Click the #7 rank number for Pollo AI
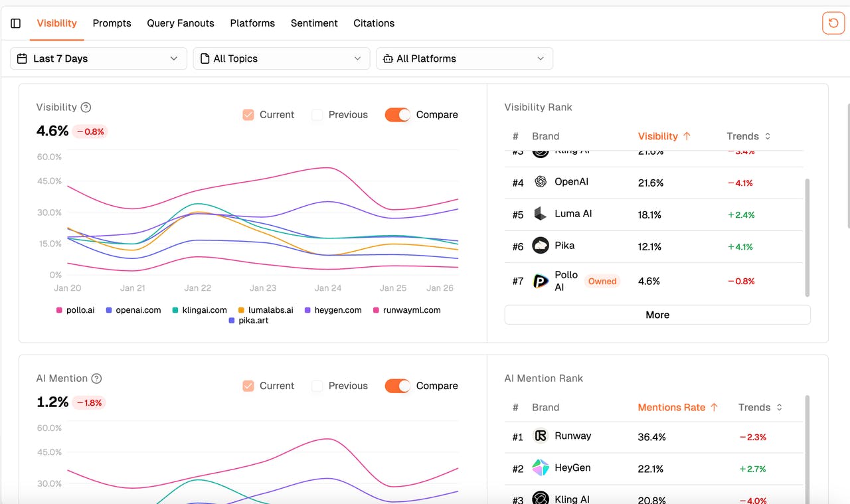Image resolution: width=850 pixels, height=504 pixels. coord(518,281)
